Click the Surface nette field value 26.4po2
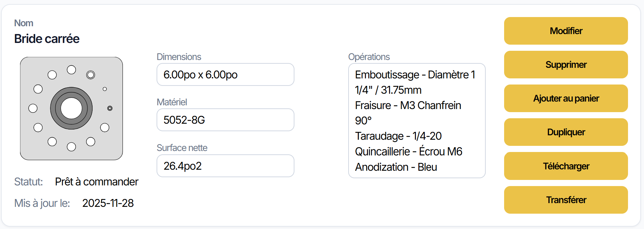The image size is (644, 229). click(225, 166)
